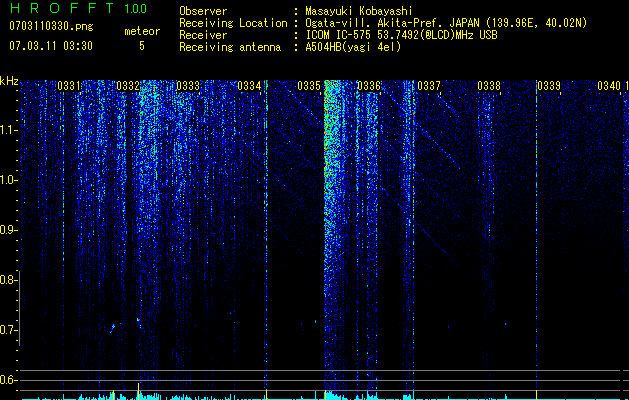The width and height of the screenshot is (629, 400).
Task: Click the Receiving Location value text
Action: click(x=446, y=23)
